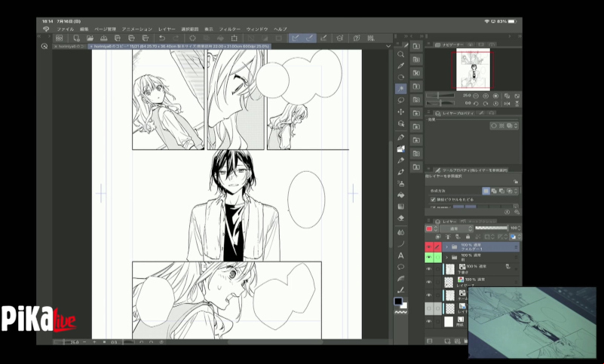The height and width of the screenshot is (364, 604).
Task: Click the Layer color effect icon
Action: pos(509,126)
